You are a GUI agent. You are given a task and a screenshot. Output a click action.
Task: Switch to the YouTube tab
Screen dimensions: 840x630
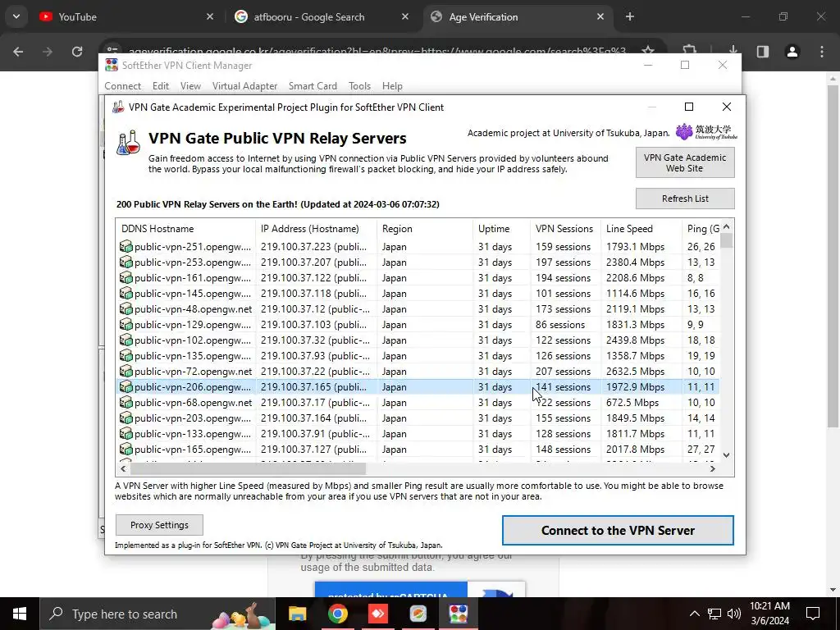click(126, 16)
